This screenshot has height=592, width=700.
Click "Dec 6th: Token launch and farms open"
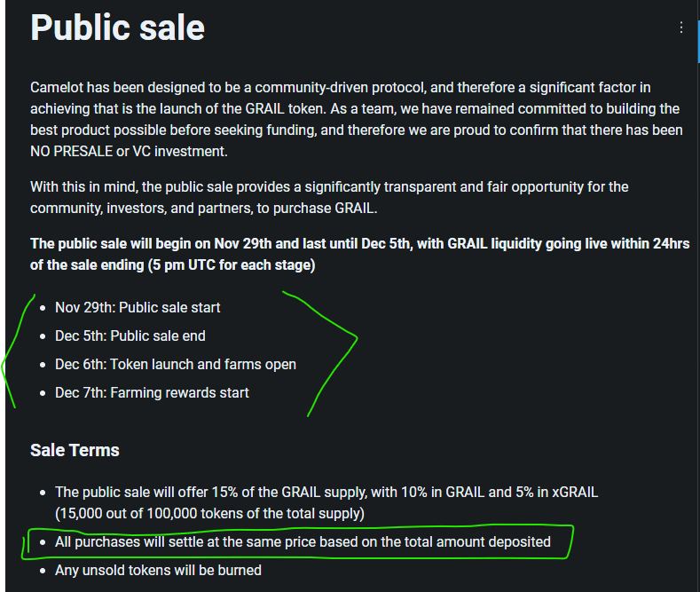coord(176,364)
